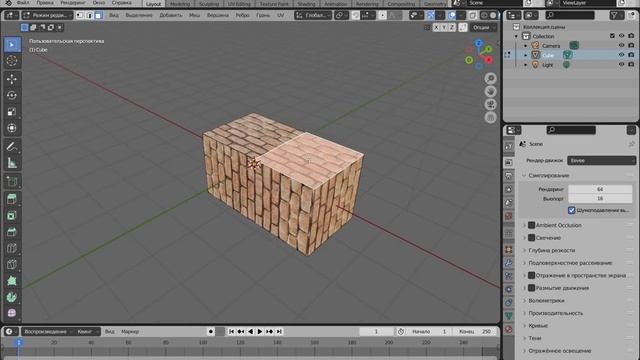The height and width of the screenshot is (360, 640).
Task: Open Modifiers wrench tab in properties
Action: 509,262
